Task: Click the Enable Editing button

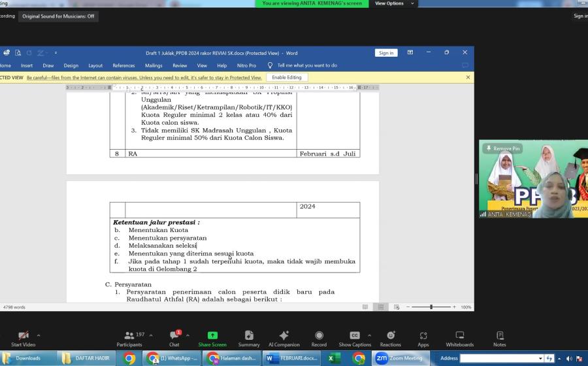Action: click(287, 77)
